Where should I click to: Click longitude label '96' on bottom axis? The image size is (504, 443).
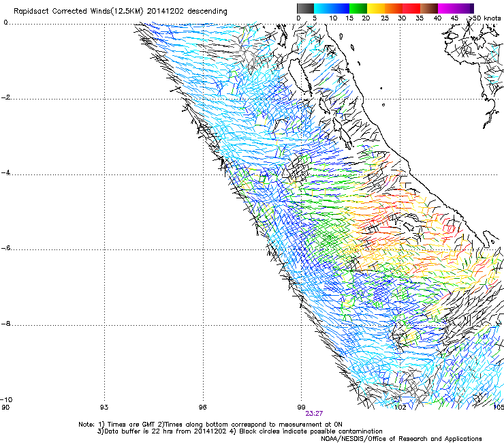202,408
